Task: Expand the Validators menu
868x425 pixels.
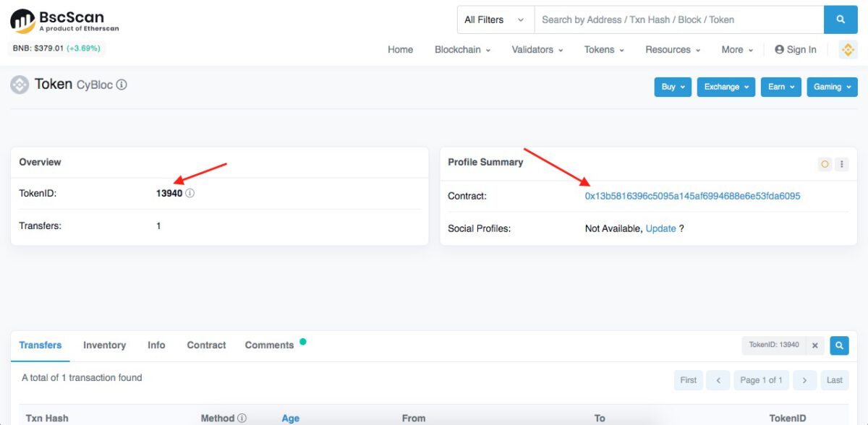Action: [537, 50]
